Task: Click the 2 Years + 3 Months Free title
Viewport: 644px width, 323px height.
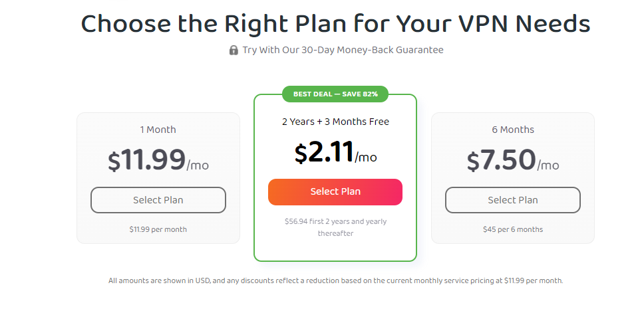Action: [335, 122]
